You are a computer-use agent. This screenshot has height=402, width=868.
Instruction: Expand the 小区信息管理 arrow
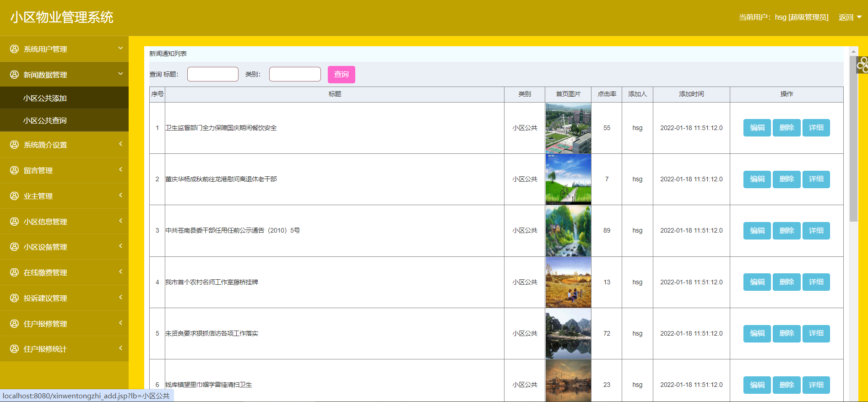[120, 221]
